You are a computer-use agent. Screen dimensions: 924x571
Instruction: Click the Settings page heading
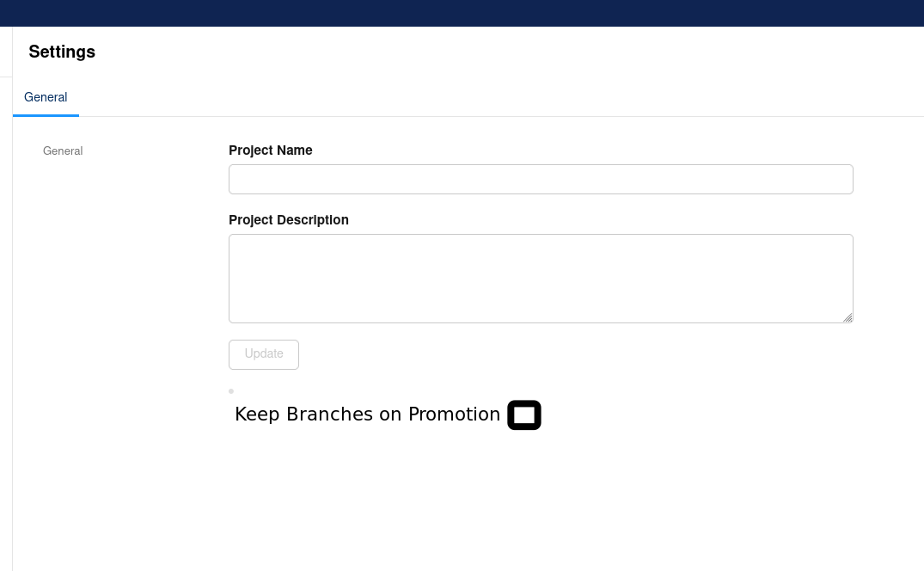(x=62, y=52)
